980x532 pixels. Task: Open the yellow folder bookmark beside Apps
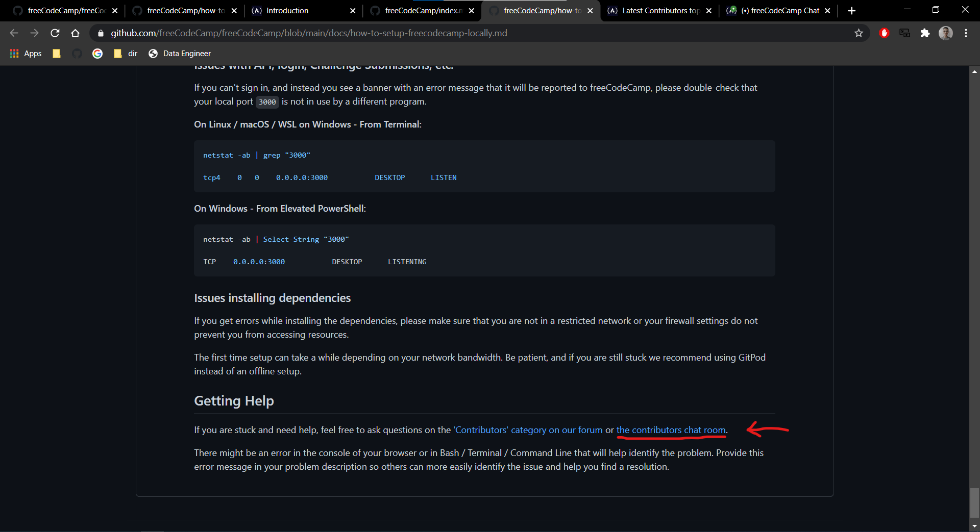point(57,54)
